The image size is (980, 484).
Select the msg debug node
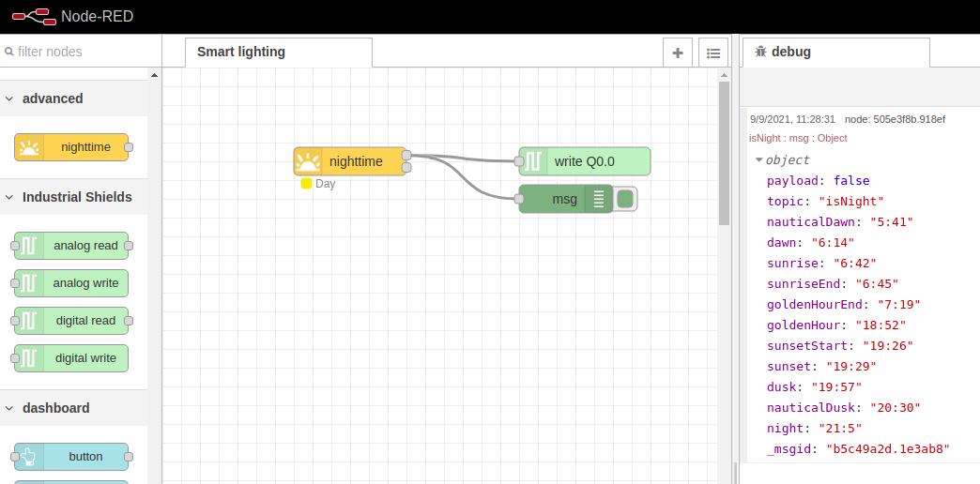pyautogui.click(x=566, y=199)
